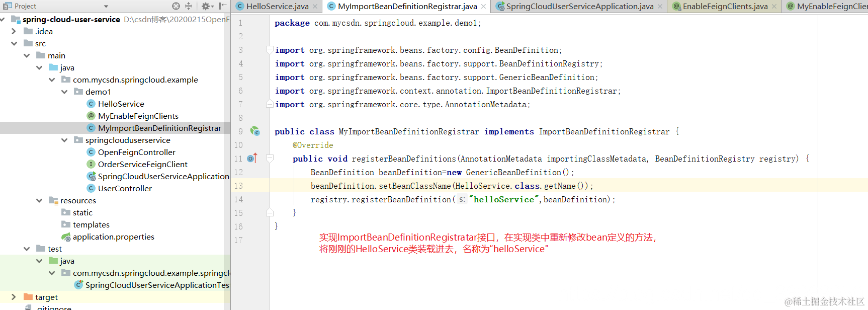Hide the Project tool window with the arrow icon

pos(222,6)
